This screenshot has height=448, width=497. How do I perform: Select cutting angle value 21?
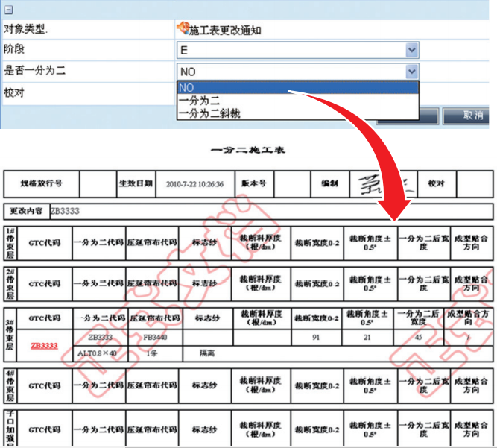pyautogui.click(x=367, y=338)
